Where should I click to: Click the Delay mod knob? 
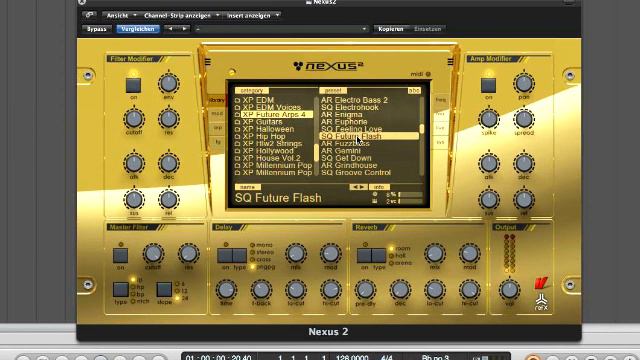point(331,254)
